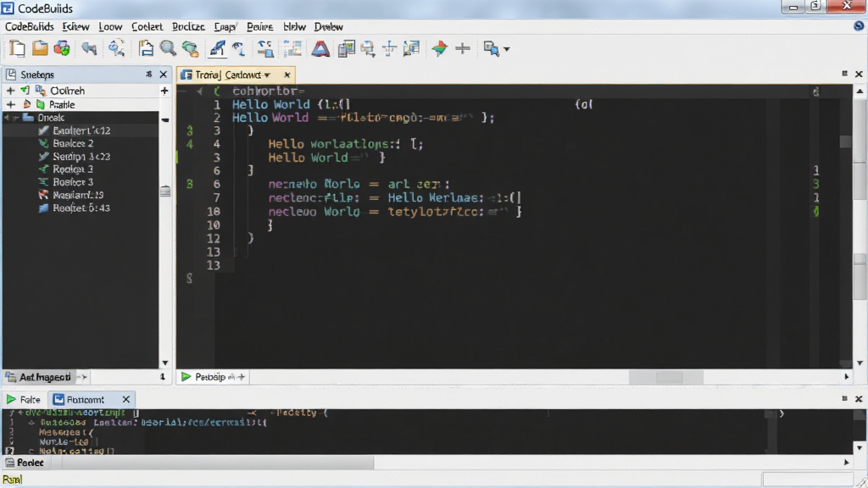Image resolution: width=868 pixels, height=488 pixels.
Task: Open the CodeBuilds menu
Action: pyautogui.click(x=30, y=26)
